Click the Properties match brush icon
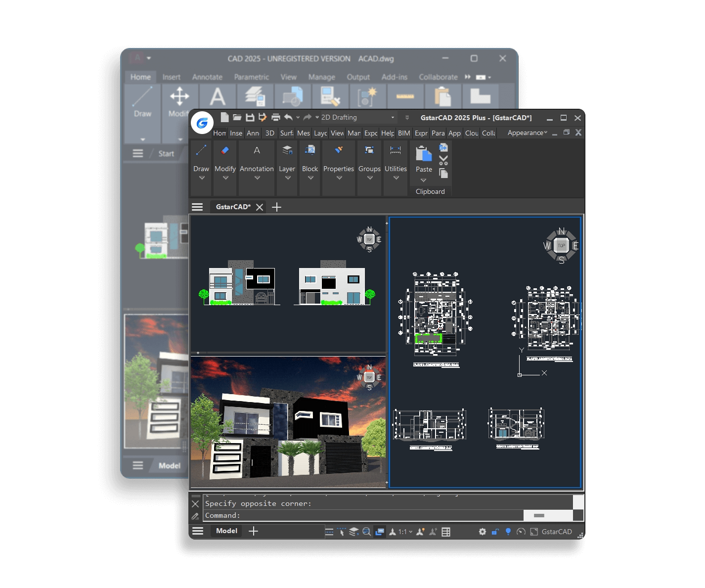Viewport: 705px width, 588px height. point(339,150)
